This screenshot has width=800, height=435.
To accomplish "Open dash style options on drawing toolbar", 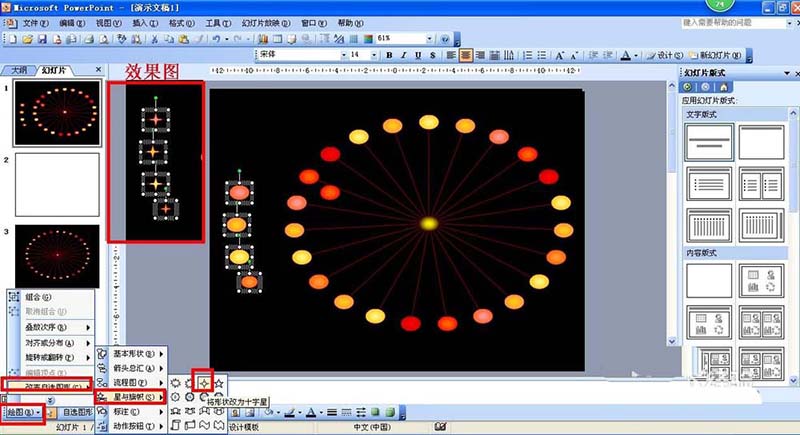I will click(x=346, y=412).
